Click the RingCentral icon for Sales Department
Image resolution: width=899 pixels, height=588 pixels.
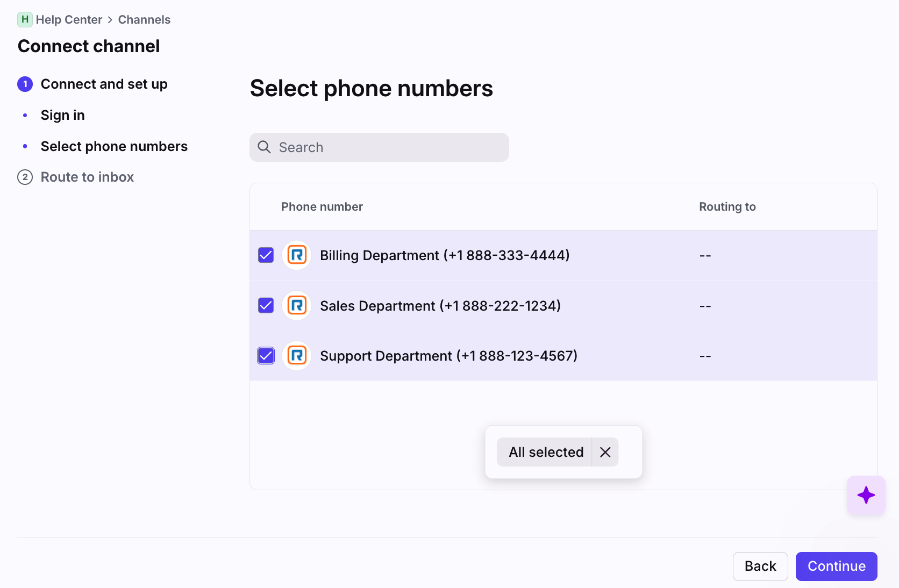click(297, 305)
